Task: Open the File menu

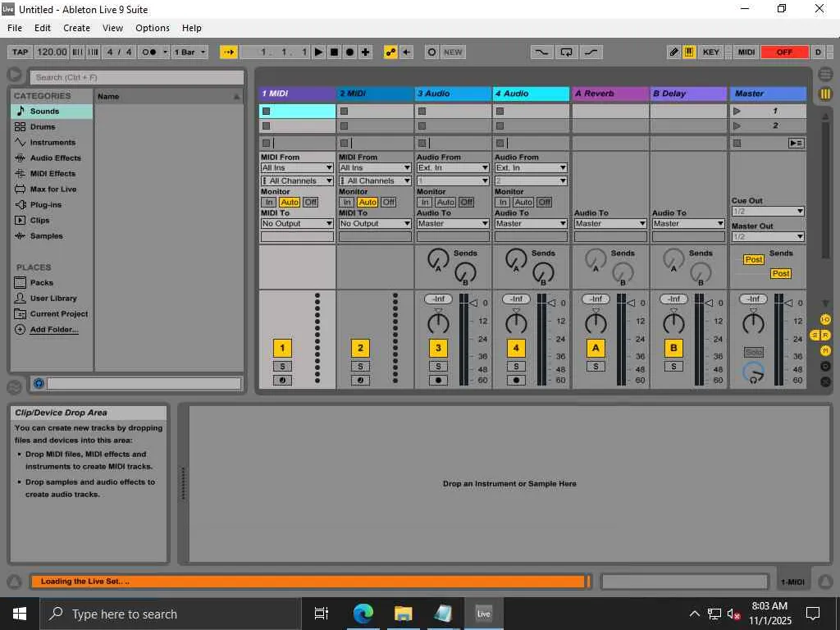Action: point(15,28)
